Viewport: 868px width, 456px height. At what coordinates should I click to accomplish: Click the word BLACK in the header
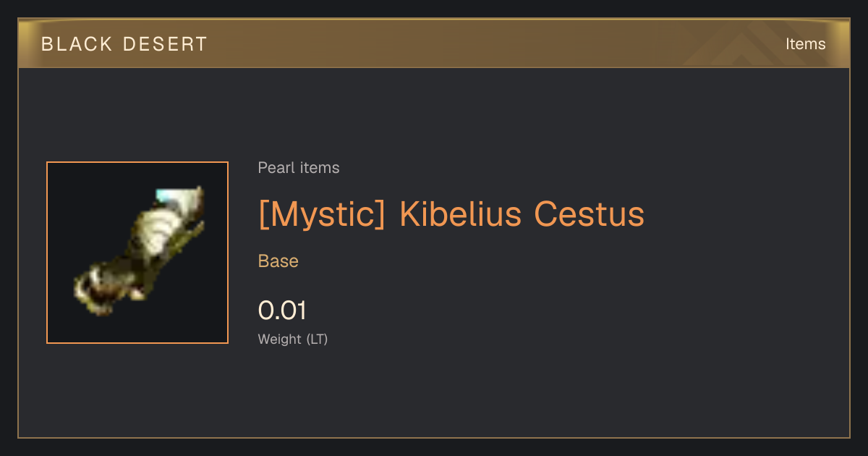tap(77, 44)
